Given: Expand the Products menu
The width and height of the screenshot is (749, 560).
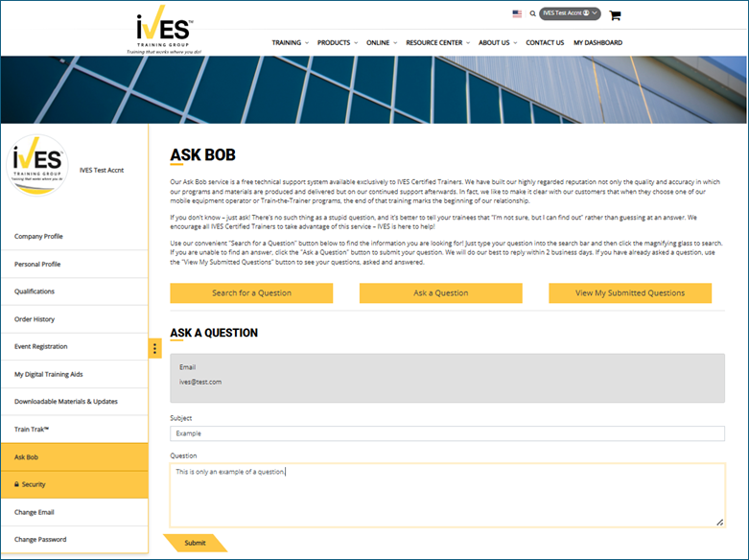Looking at the screenshot, I should click(337, 43).
